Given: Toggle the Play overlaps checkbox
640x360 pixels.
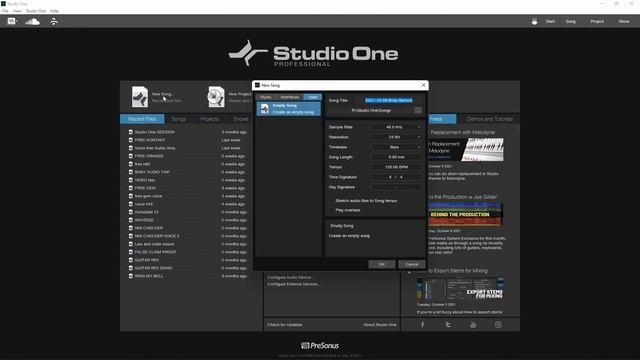Looking at the screenshot, I should [x=331, y=210].
